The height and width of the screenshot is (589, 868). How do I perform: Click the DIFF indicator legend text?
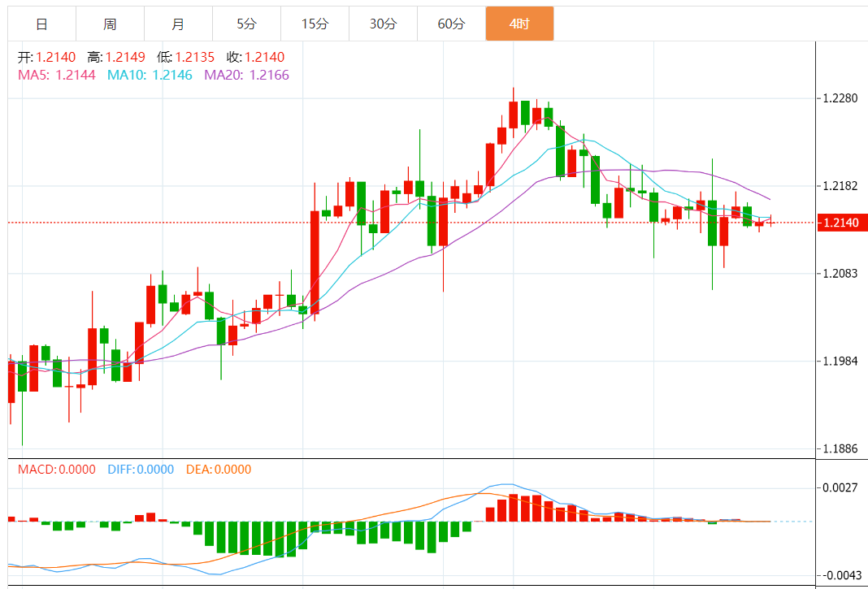(x=141, y=470)
